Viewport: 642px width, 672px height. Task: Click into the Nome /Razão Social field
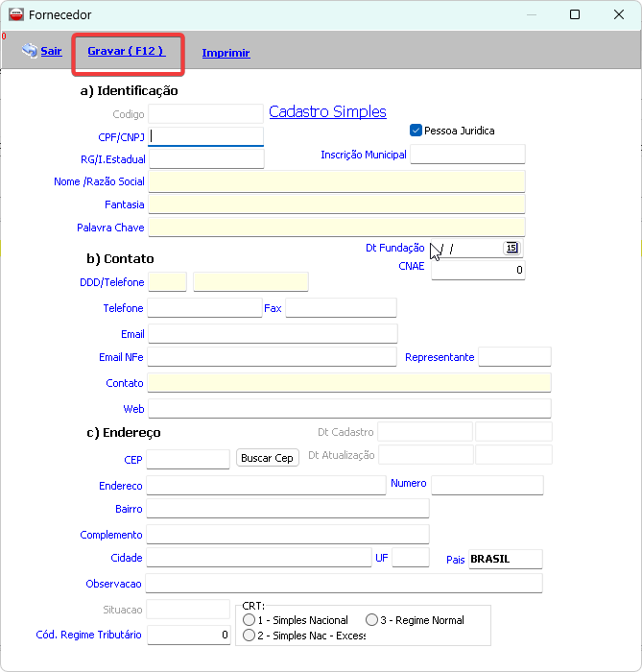click(x=336, y=181)
